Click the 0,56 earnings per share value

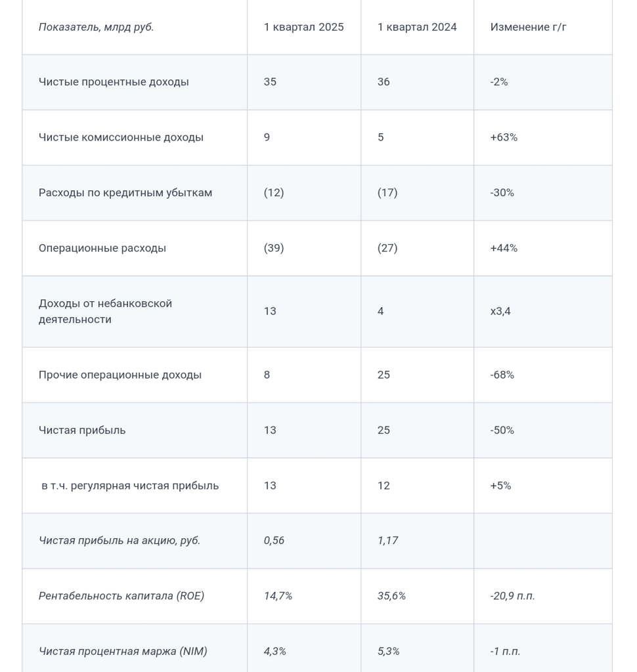[x=274, y=541]
